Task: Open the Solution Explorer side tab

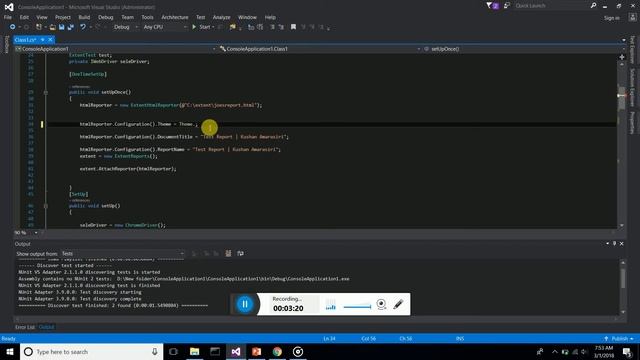Action: point(632,87)
